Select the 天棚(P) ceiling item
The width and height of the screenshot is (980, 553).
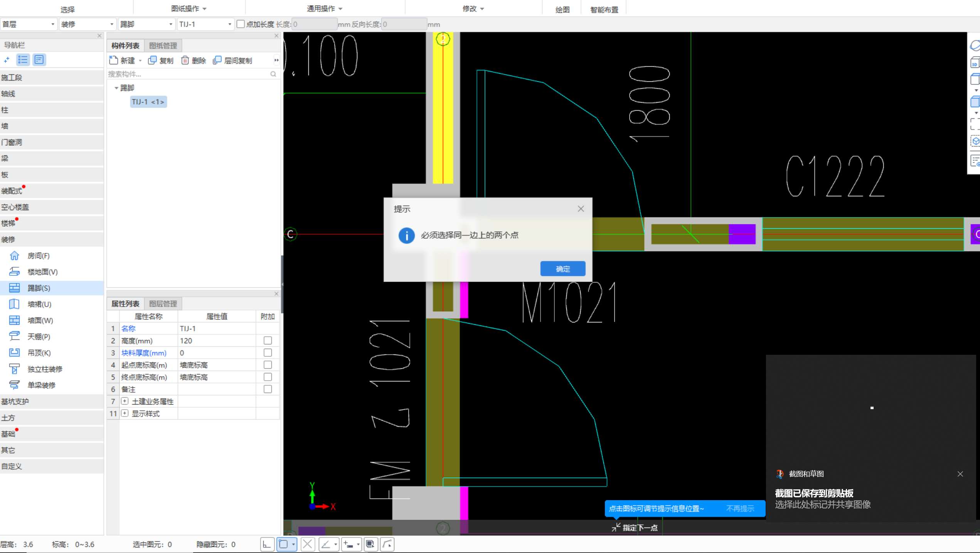pos(39,337)
